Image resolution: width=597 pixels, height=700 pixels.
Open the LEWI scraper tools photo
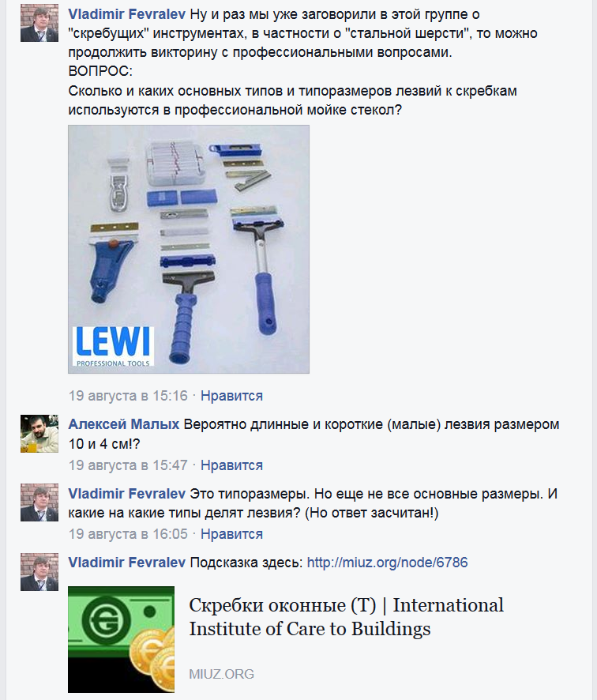click(x=188, y=249)
